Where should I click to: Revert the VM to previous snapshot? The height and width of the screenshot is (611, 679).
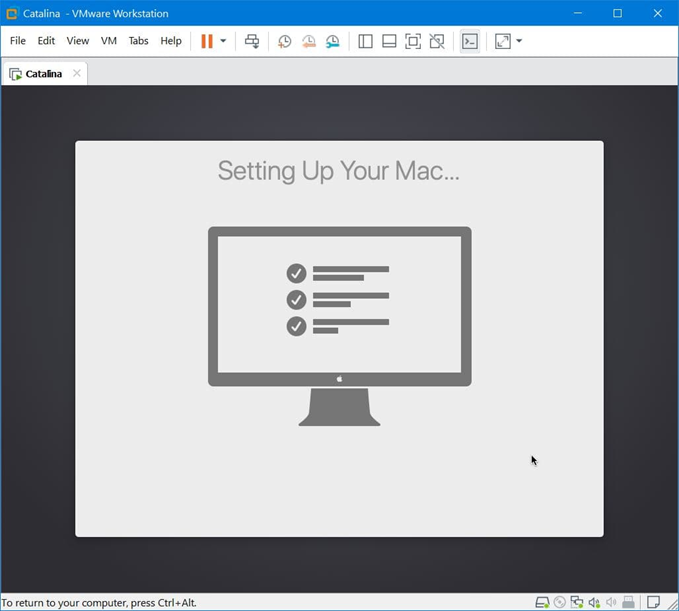309,41
